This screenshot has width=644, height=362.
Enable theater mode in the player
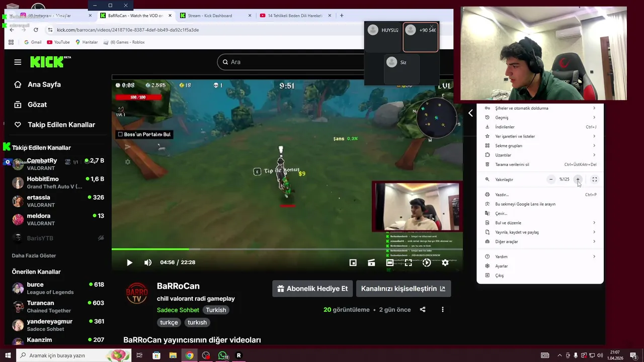tap(390, 262)
